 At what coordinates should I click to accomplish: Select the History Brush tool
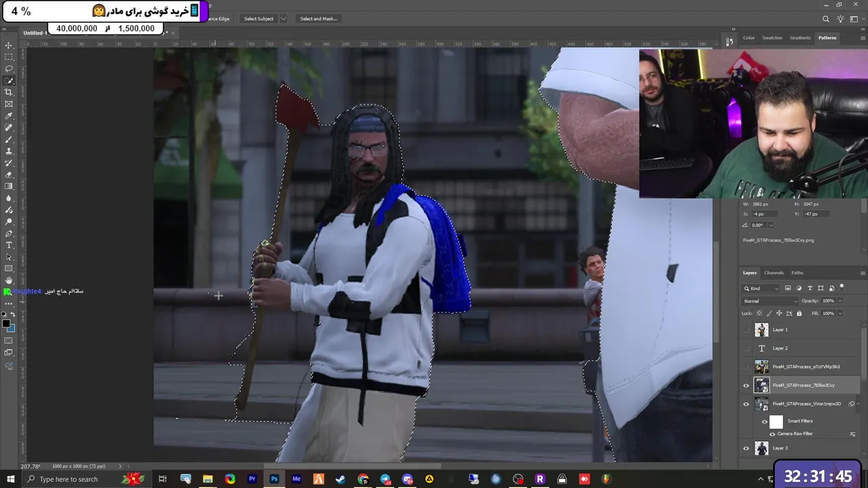(9, 163)
